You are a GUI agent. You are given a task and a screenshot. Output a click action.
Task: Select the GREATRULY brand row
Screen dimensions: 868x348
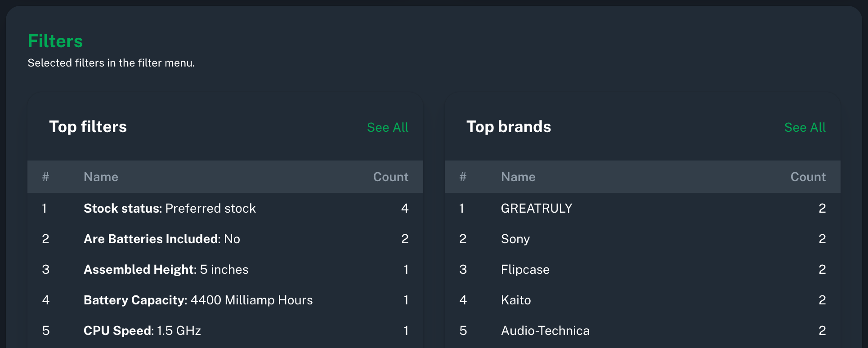pos(537,209)
